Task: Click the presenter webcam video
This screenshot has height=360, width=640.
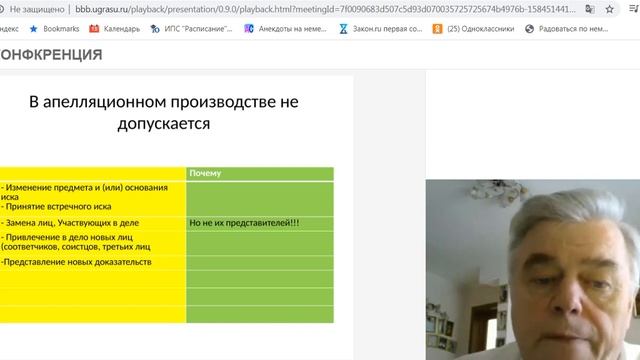Action: [533, 269]
